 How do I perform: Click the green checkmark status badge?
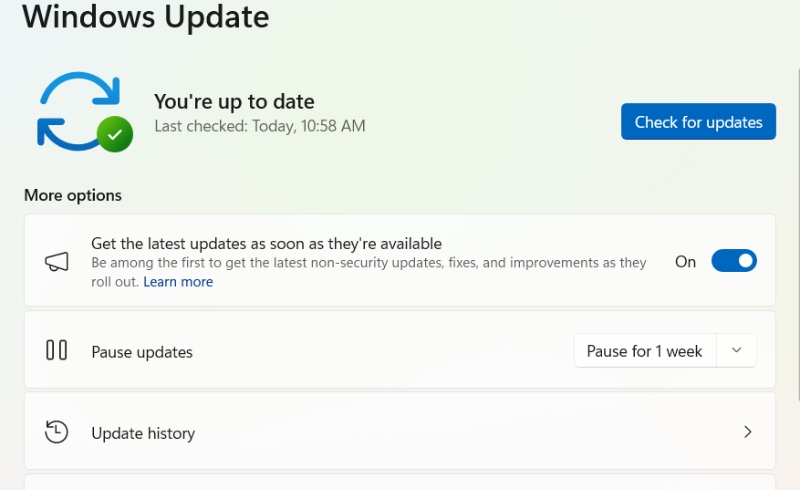[x=115, y=134]
